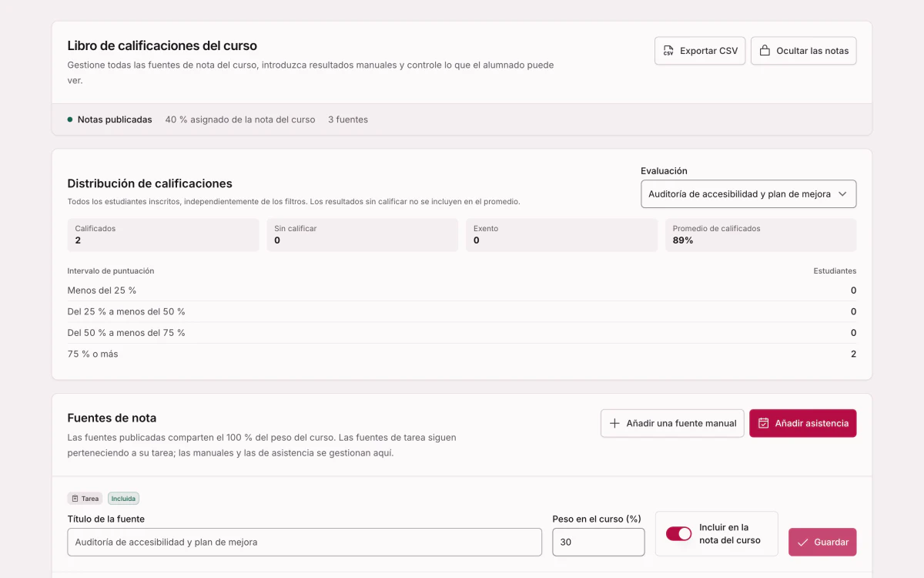Open the Evaluación dropdown
Viewport: 924px width, 578px height.
748,194
